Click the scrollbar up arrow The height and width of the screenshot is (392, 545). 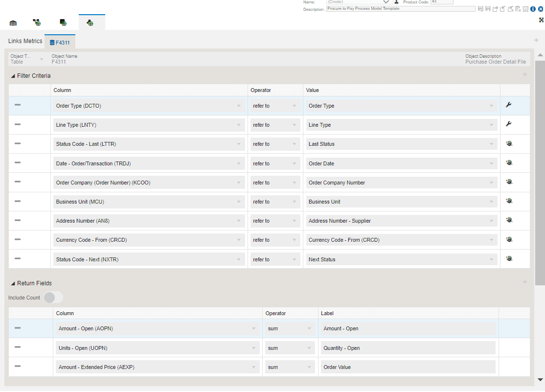540,55
